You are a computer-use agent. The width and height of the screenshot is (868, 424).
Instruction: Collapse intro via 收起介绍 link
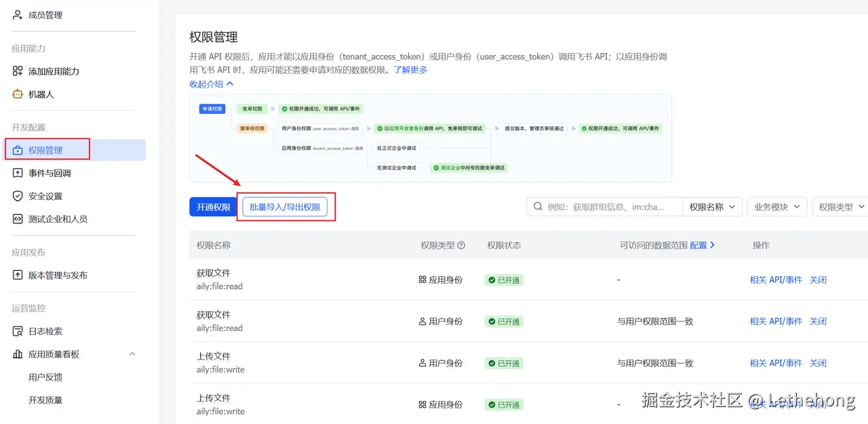(x=212, y=84)
